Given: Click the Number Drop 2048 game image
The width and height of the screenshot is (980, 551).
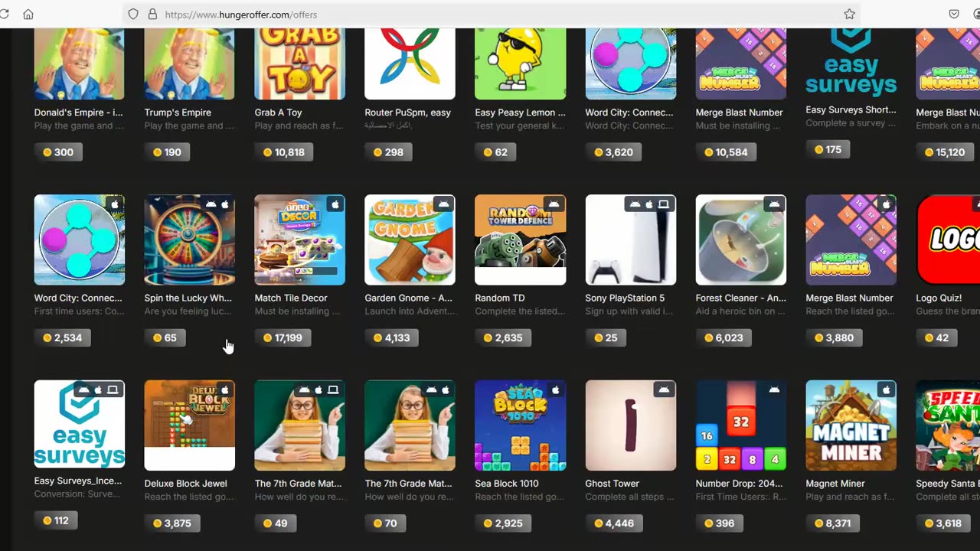Looking at the screenshot, I should tap(740, 425).
